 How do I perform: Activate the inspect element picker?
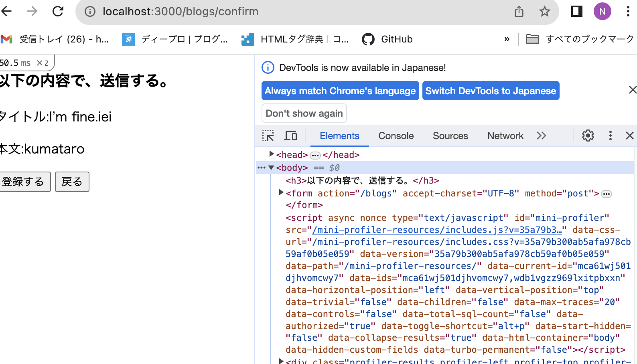268,136
